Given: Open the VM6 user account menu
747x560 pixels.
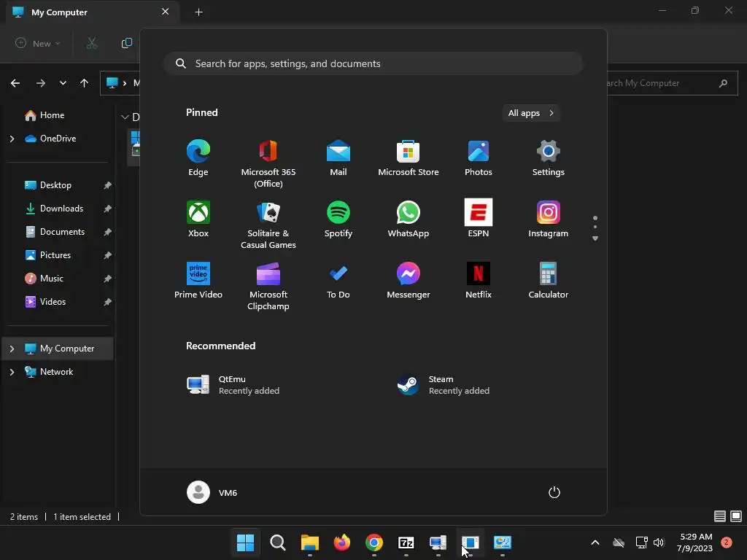Looking at the screenshot, I should point(212,492).
